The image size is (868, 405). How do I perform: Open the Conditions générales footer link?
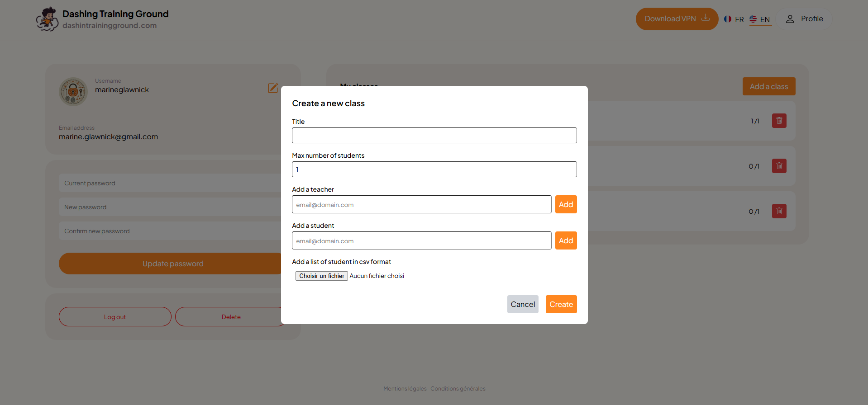[x=458, y=389]
